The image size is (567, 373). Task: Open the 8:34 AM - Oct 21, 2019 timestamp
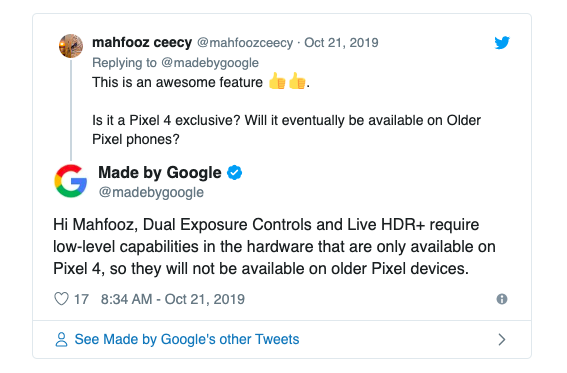coord(172,299)
